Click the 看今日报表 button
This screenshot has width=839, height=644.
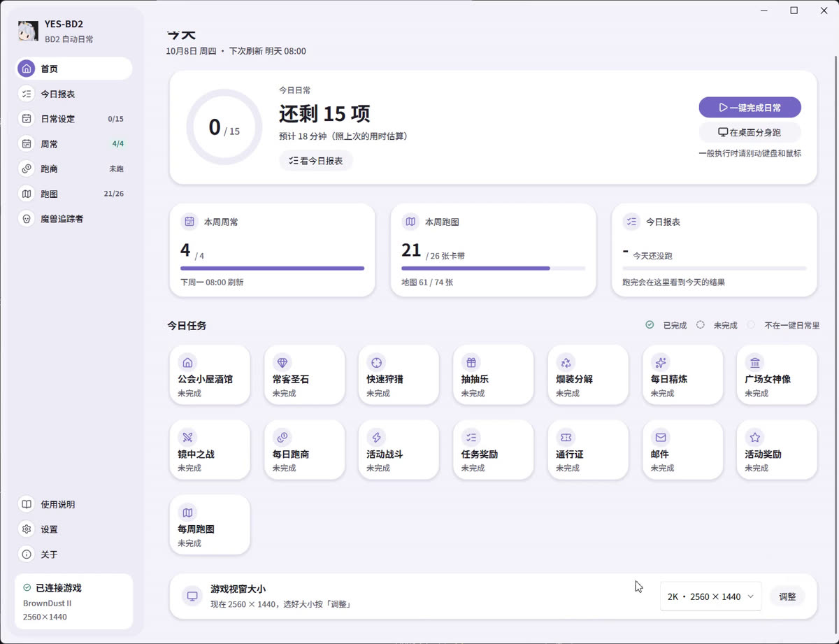pos(316,161)
